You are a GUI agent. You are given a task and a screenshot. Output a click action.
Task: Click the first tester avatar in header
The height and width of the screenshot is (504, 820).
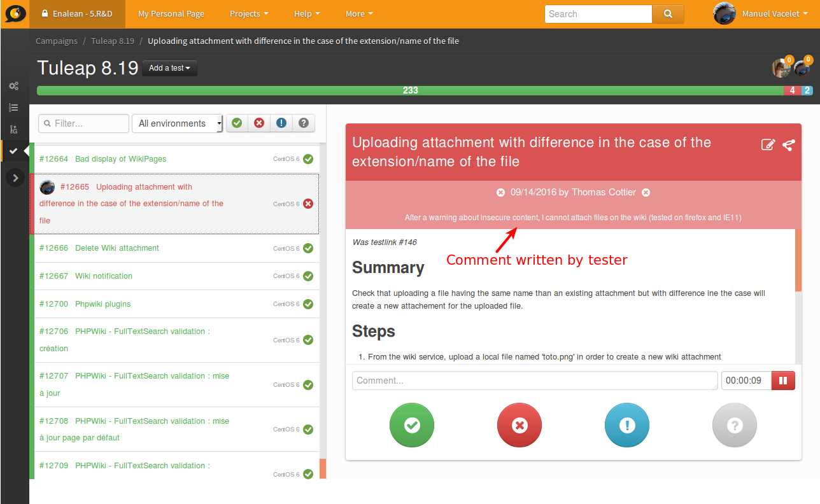point(781,68)
